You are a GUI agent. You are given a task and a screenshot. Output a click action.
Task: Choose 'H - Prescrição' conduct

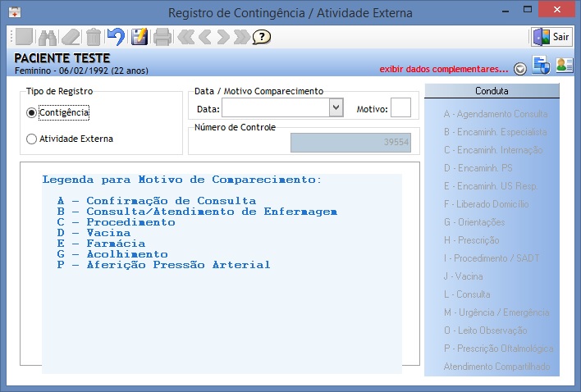pos(471,240)
